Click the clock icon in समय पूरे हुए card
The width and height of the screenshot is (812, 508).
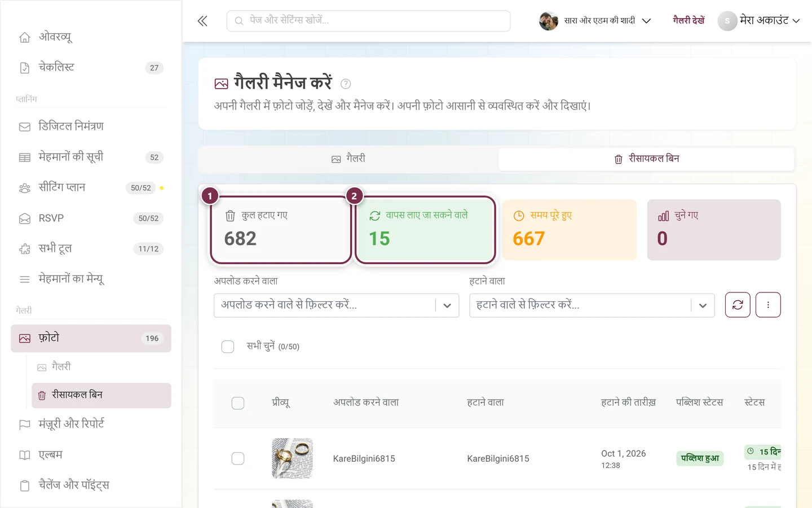click(519, 216)
